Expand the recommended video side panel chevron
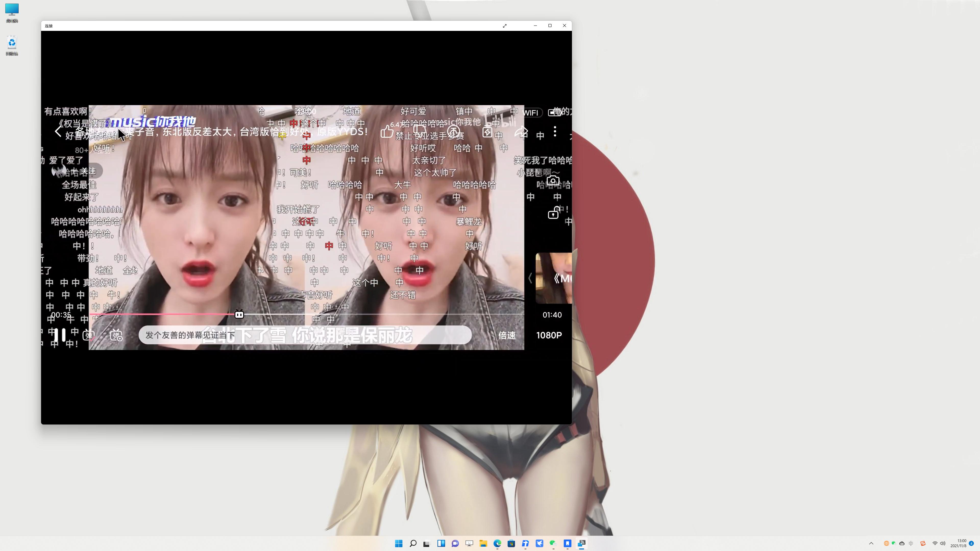Screen dimensions: 980x551 [530, 278]
